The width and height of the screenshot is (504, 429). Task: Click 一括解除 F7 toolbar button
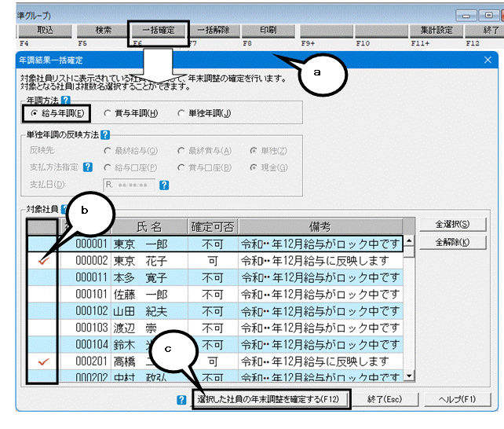(x=214, y=30)
